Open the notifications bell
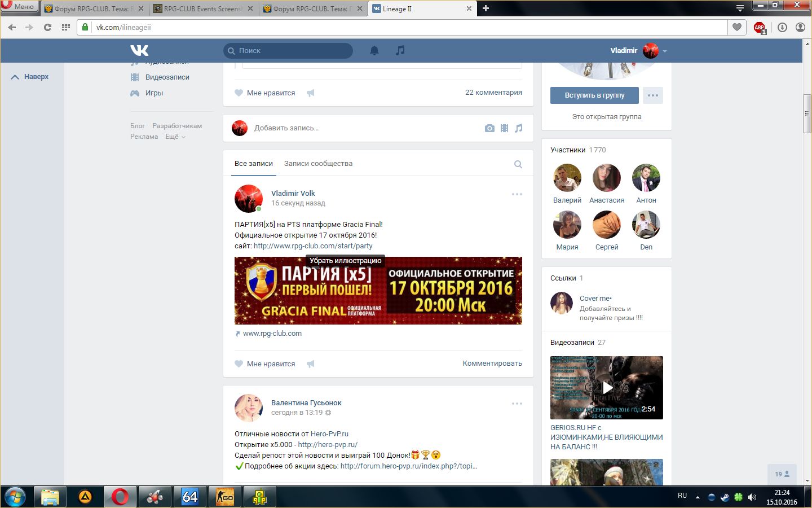Image resolution: width=812 pixels, height=508 pixels. point(374,50)
